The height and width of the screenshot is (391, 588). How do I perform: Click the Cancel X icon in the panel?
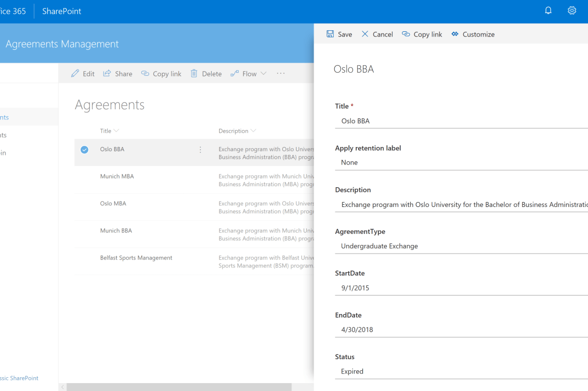point(365,33)
